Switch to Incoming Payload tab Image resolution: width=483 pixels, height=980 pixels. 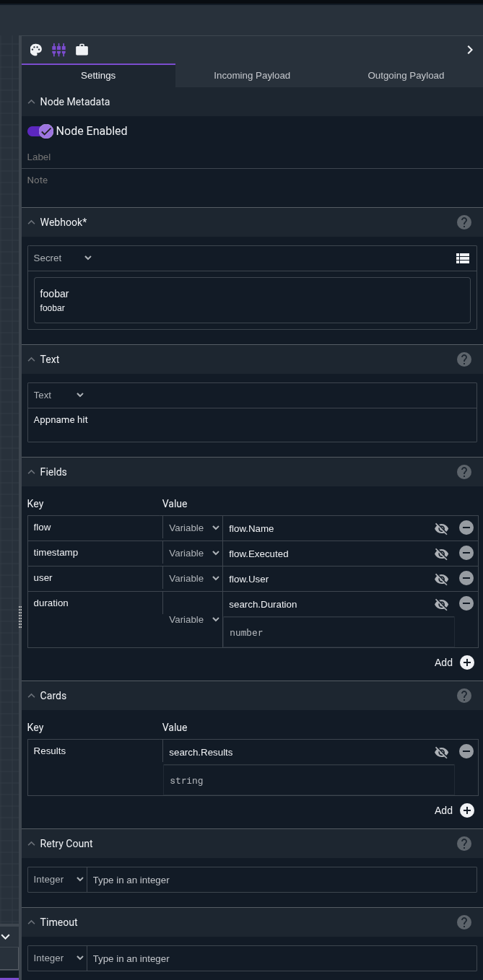coord(252,76)
